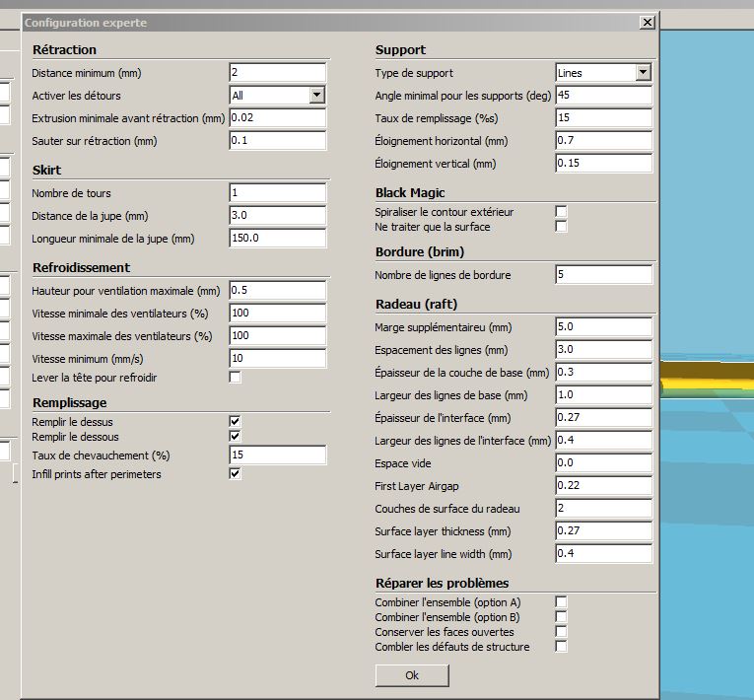Click Nombre de lignes de bordure field
Viewport: 754px width, 700px height.
pos(603,275)
